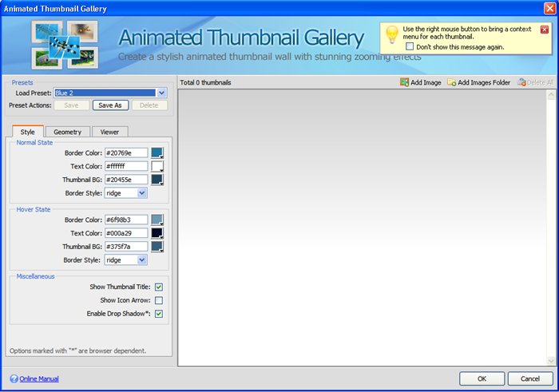Click the Save As preset button
Viewport: 559px width, 392px height.
click(110, 105)
